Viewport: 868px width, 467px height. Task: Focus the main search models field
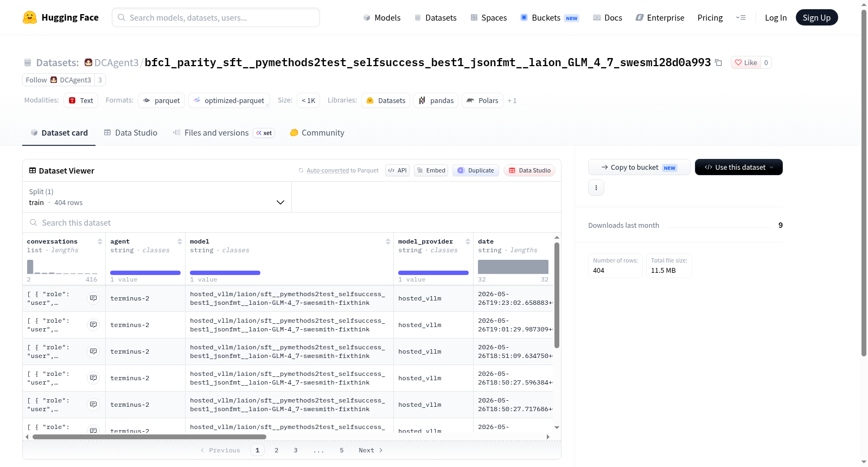[x=216, y=17]
